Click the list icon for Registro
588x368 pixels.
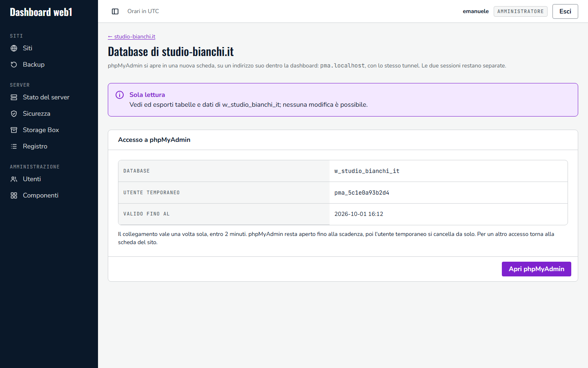[14, 146]
